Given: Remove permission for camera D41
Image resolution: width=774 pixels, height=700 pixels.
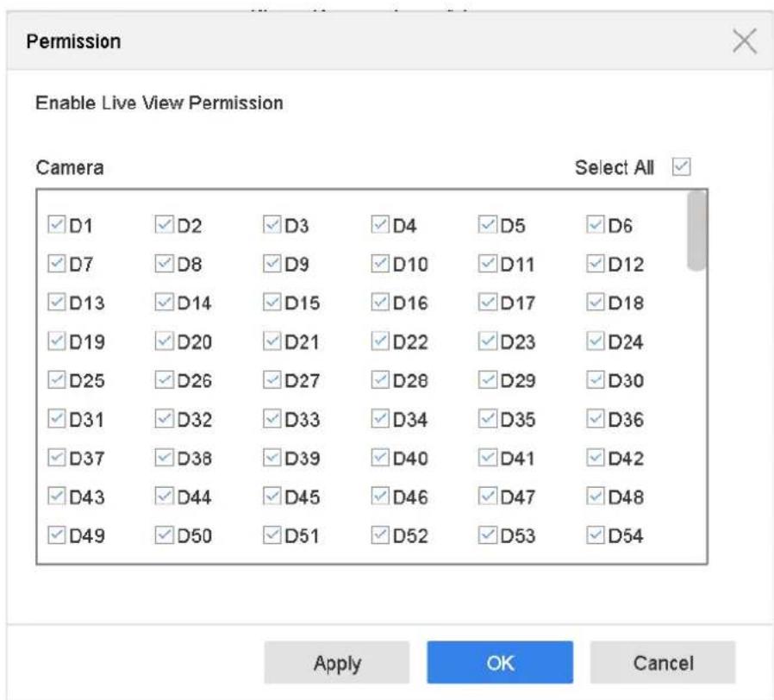Looking at the screenshot, I should coord(488,458).
